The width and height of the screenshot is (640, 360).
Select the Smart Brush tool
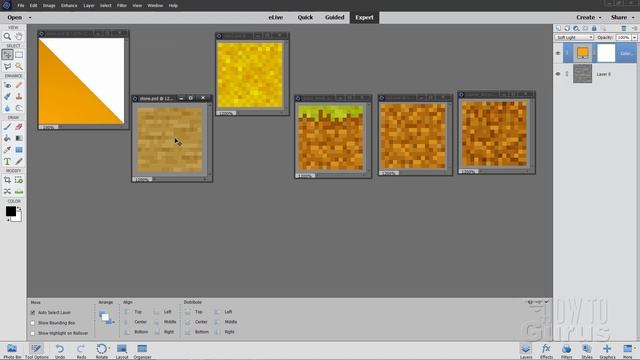click(x=7, y=96)
